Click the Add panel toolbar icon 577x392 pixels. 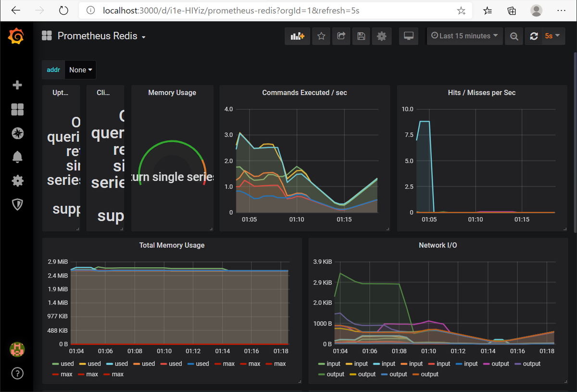(298, 36)
